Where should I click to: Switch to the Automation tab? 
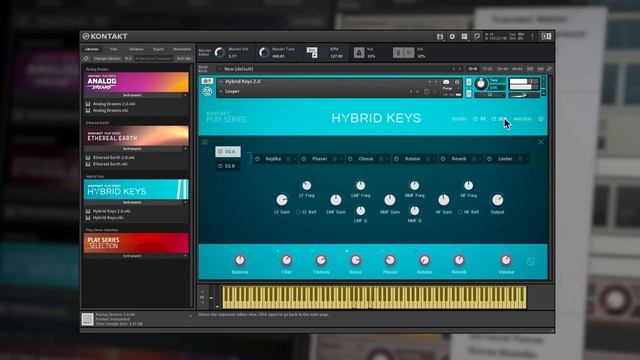[182, 49]
